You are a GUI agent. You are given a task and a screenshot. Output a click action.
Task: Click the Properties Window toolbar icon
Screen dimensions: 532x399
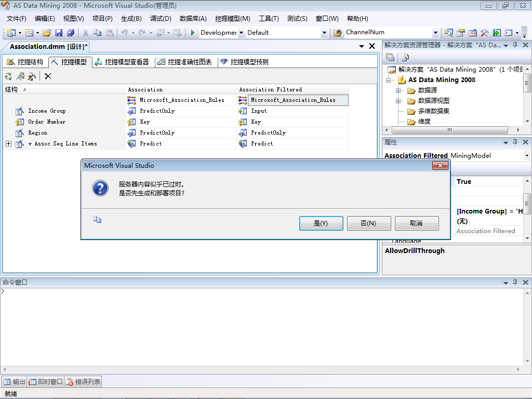pos(460,33)
